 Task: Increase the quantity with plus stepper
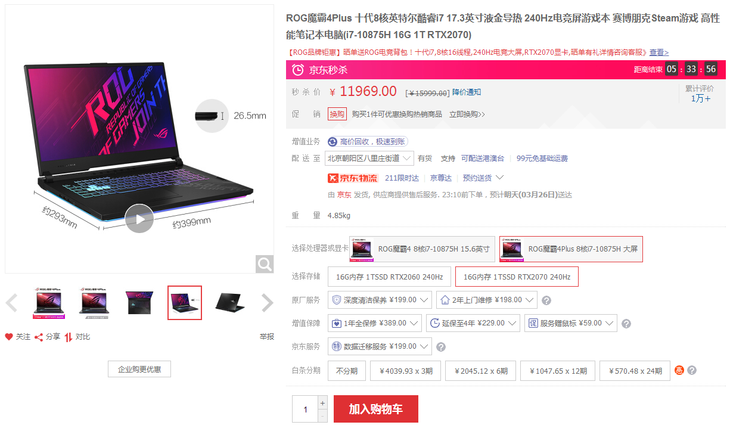click(323, 403)
